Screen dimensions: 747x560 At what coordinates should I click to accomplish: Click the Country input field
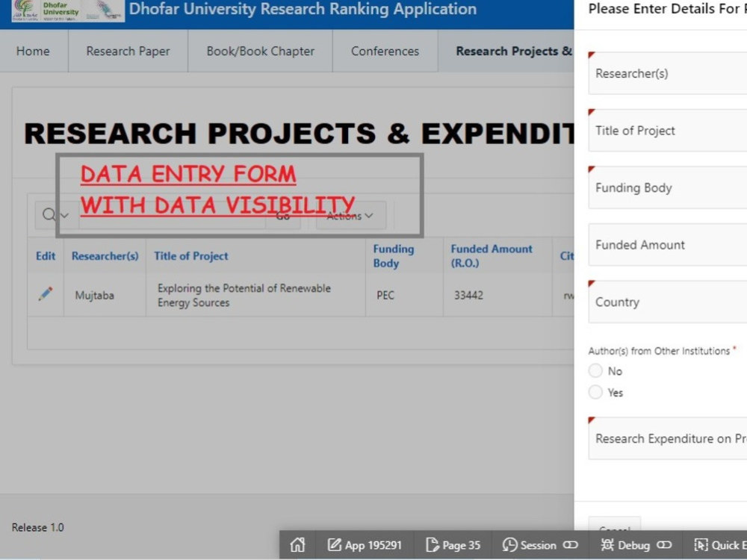pyautogui.click(x=667, y=302)
